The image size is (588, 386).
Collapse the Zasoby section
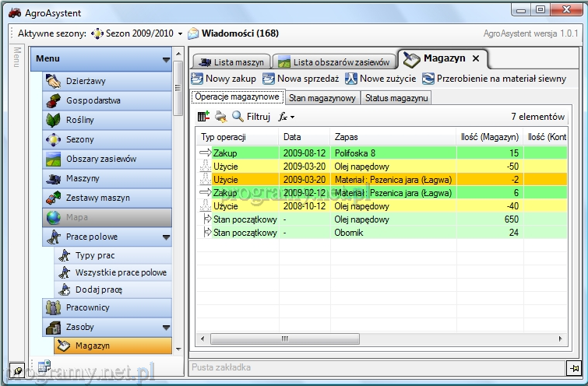point(166,328)
